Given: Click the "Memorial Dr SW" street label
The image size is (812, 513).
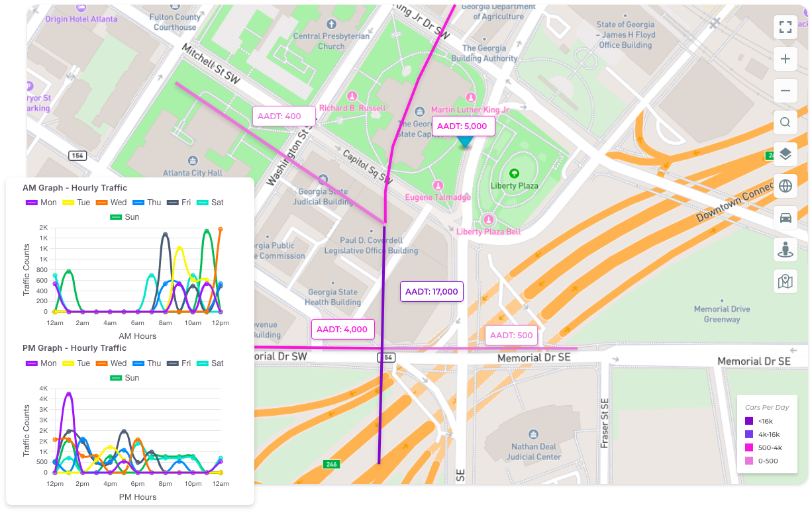Looking at the screenshot, I should click(281, 356).
